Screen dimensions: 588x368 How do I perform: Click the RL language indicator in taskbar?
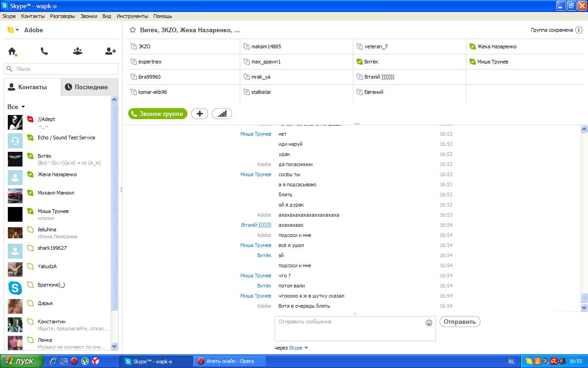click(x=512, y=362)
